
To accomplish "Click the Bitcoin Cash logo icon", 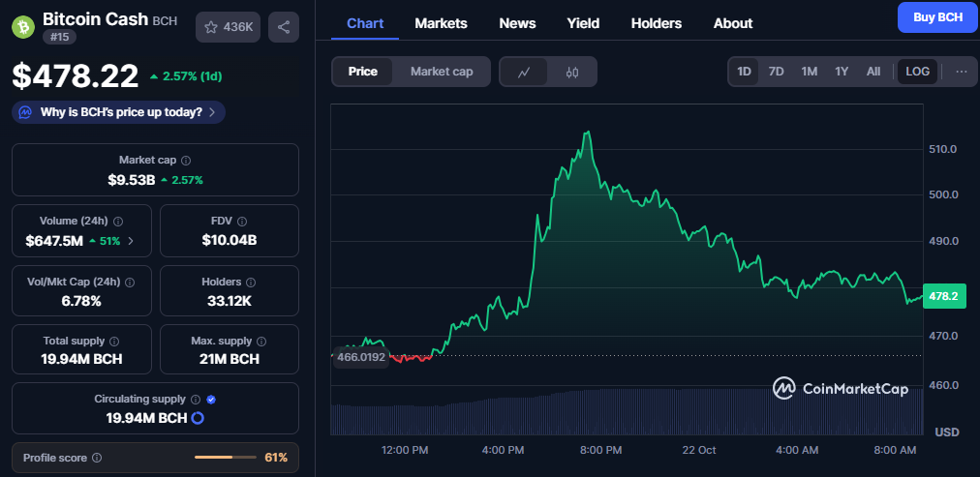I will [x=23, y=26].
